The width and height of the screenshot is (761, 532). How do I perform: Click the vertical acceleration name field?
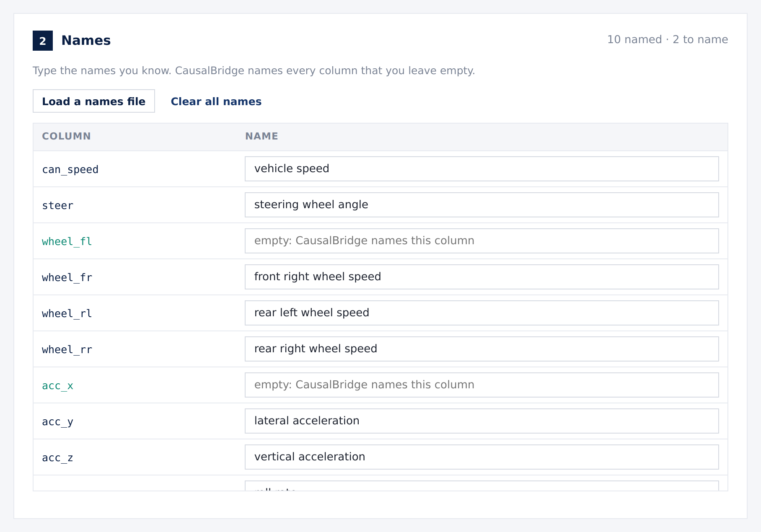(482, 457)
